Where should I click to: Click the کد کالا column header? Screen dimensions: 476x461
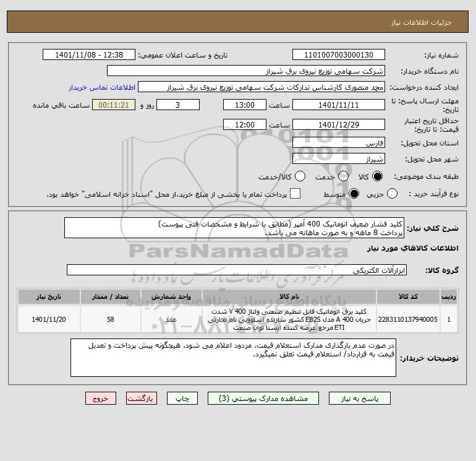[408, 296]
